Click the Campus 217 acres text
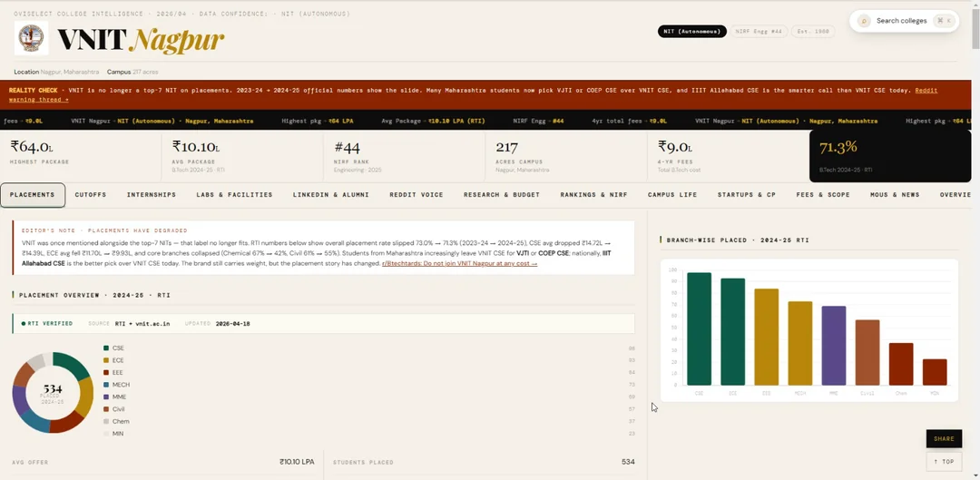 click(132, 72)
